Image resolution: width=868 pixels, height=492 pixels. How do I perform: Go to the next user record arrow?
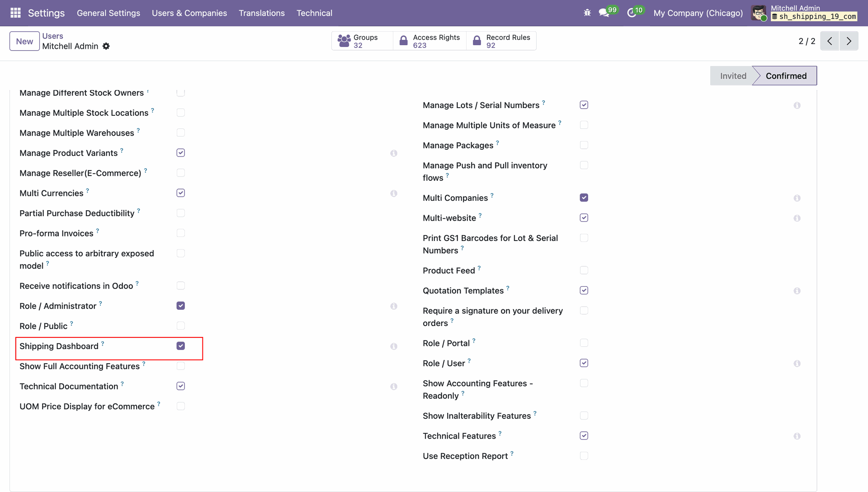coord(849,41)
